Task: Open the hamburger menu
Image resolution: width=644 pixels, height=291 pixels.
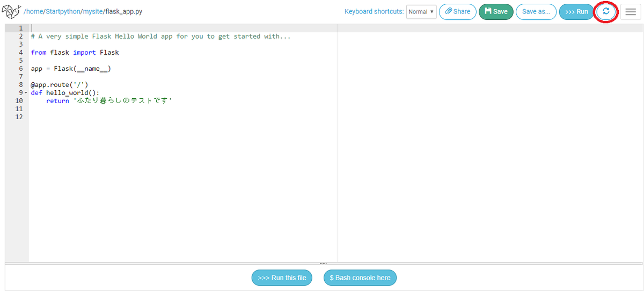Action: [x=631, y=12]
